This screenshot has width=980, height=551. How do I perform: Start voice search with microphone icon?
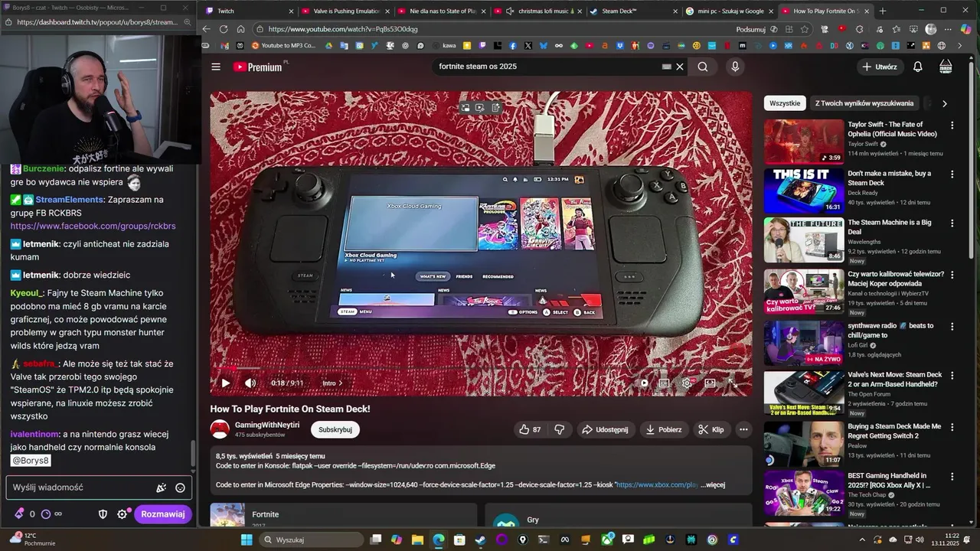click(735, 67)
